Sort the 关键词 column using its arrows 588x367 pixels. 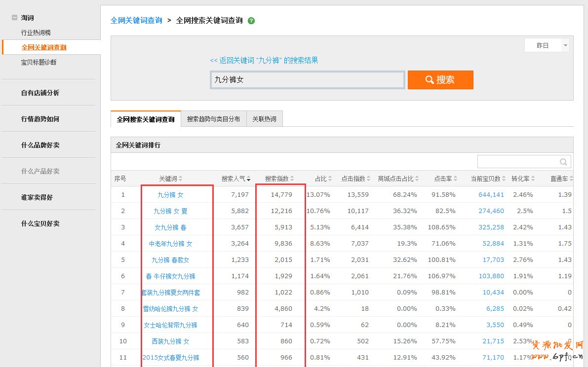(180, 178)
